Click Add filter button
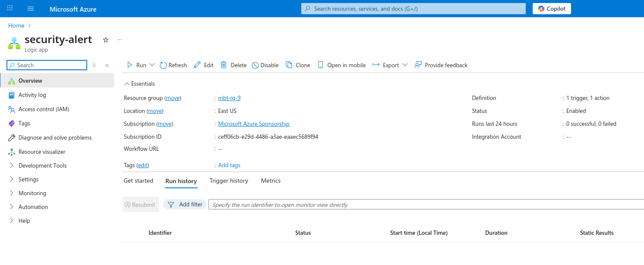 [x=185, y=205]
